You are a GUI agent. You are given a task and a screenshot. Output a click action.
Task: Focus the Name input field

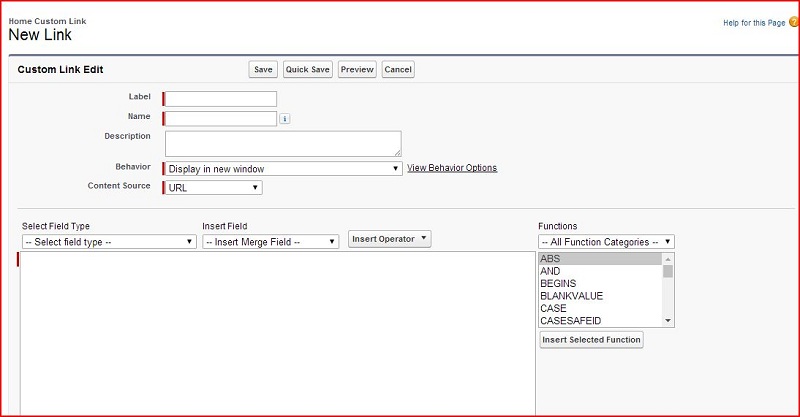[x=221, y=119]
